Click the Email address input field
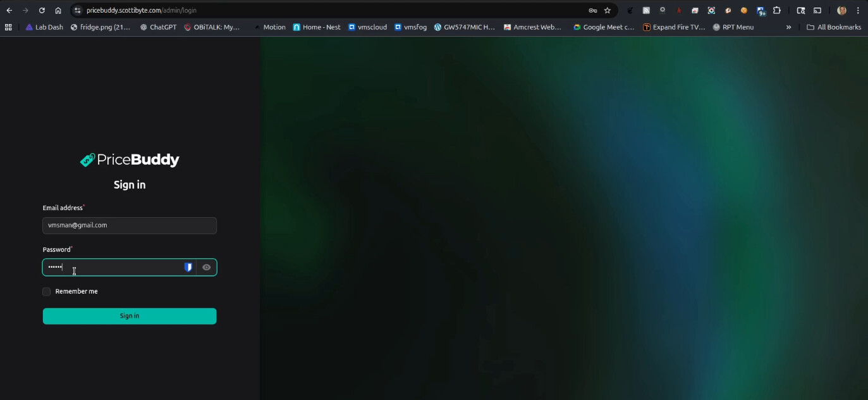This screenshot has height=400, width=868. pyautogui.click(x=130, y=226)
